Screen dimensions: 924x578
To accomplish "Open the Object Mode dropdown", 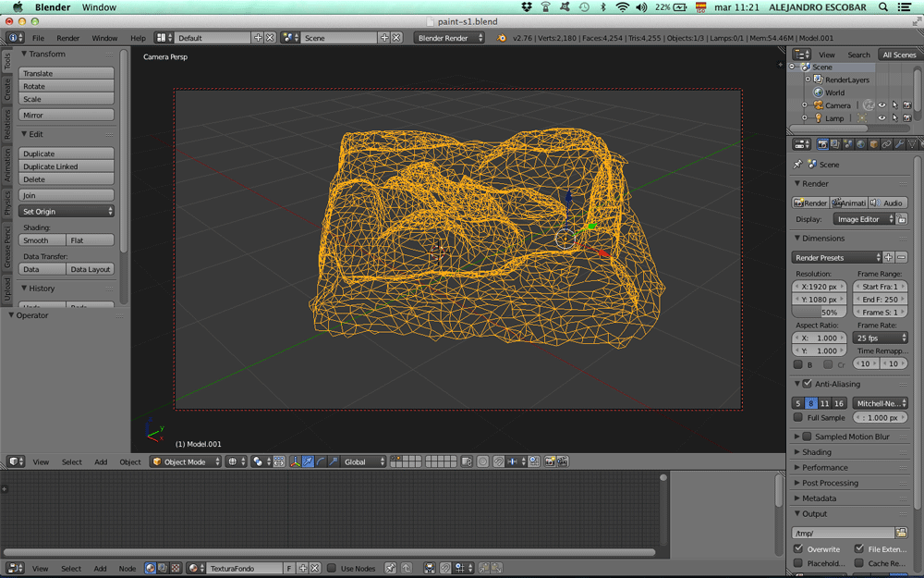I will 186,461.
